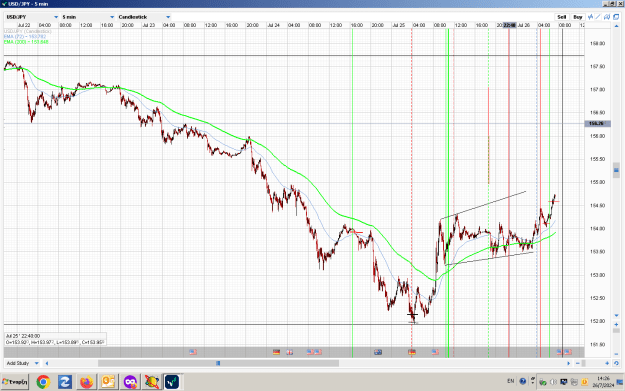Click the black cross marker at the chart low
Image resolution: width=625 pixels, height=391 pixels.
point(412,315)
